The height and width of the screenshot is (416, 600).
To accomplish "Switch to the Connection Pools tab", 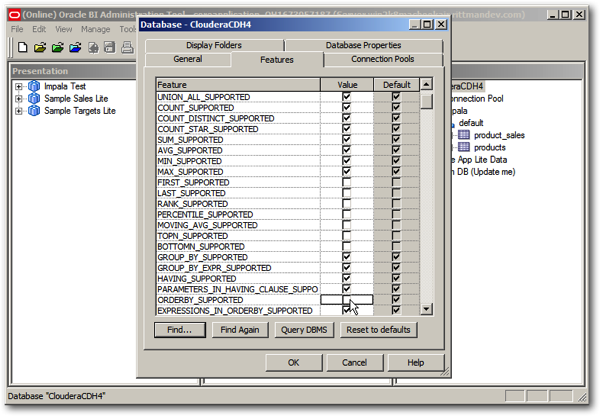I will pyautogui.click(x=383, y=59).
